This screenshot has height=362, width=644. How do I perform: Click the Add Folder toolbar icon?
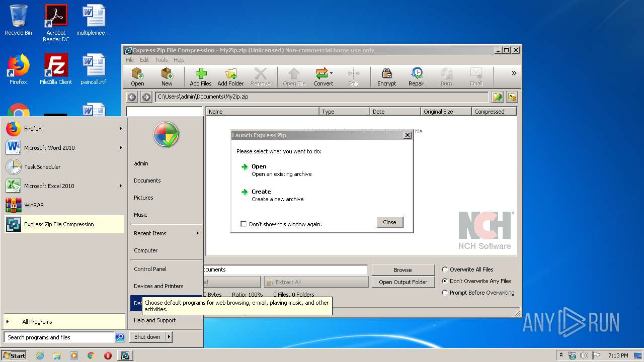coord(230,77)
